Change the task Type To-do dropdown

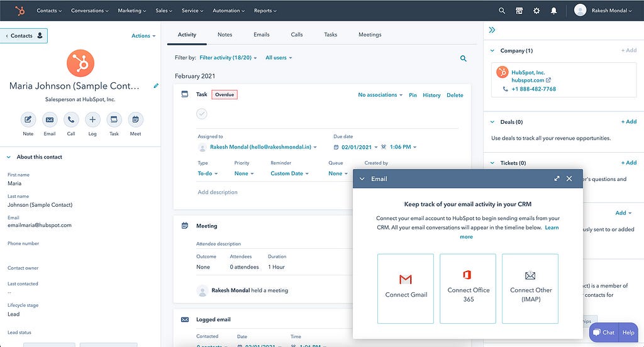(x=208, y=173)
